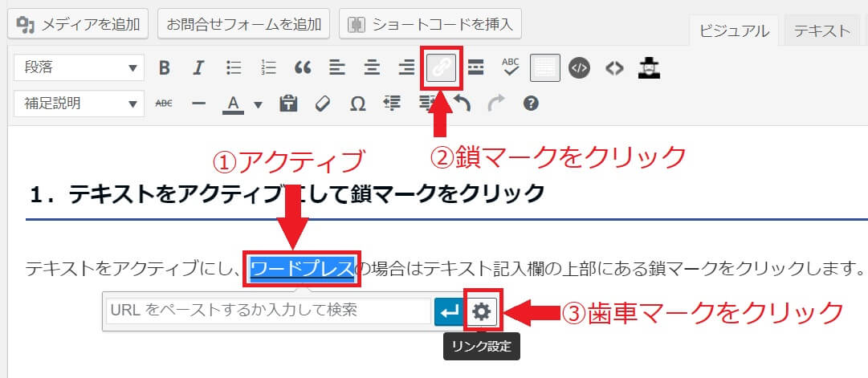This screenshot has height=378, width=868.
Task: Click the hat-wearing figure icon
Action: coord(648,68)
